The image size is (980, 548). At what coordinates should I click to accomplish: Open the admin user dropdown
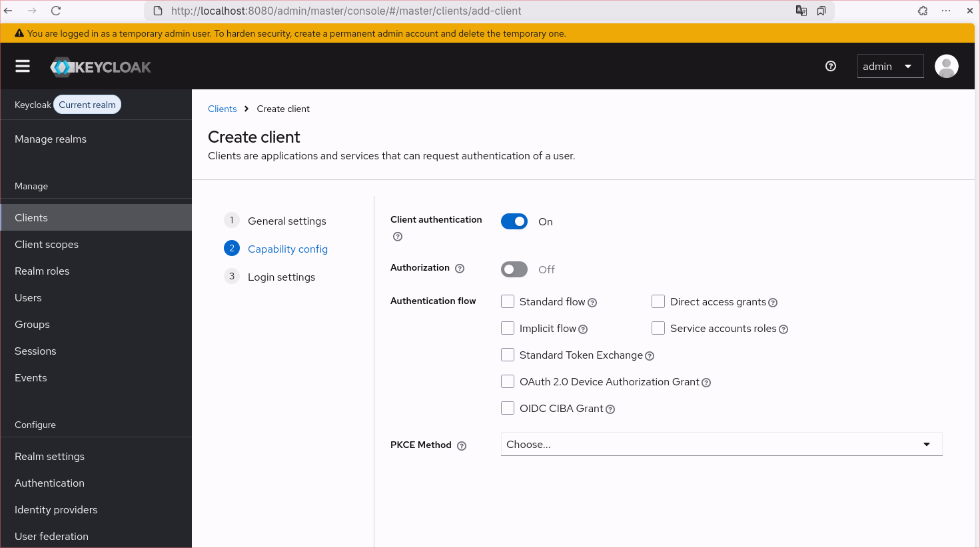click(x=890, y=66)
